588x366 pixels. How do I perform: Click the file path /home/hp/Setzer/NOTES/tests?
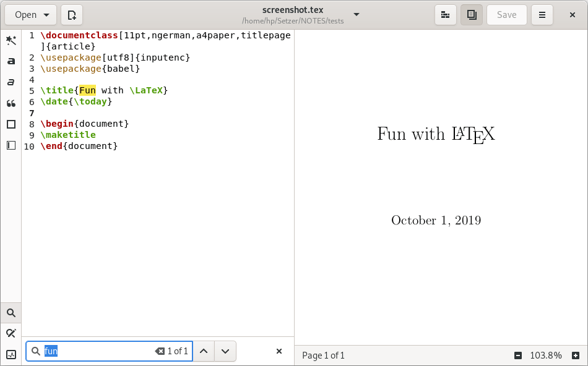tap(293, 21)
